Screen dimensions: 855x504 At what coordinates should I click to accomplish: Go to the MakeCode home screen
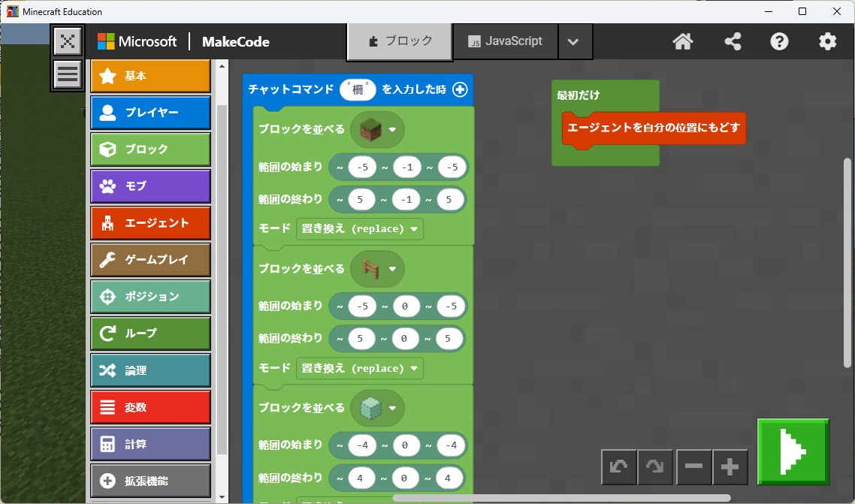click(x=683, y=41)
